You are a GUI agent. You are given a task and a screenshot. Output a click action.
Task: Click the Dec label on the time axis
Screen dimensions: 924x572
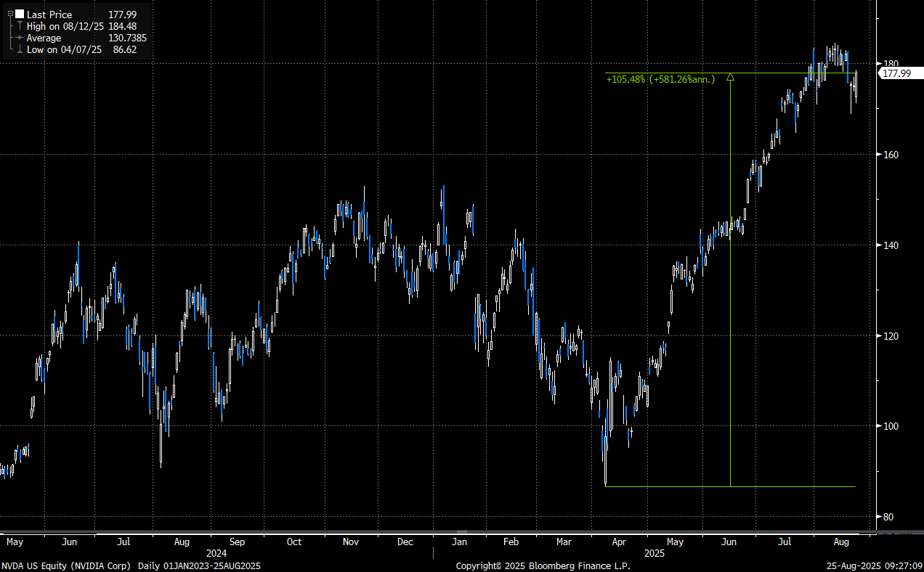click(405, 542)
